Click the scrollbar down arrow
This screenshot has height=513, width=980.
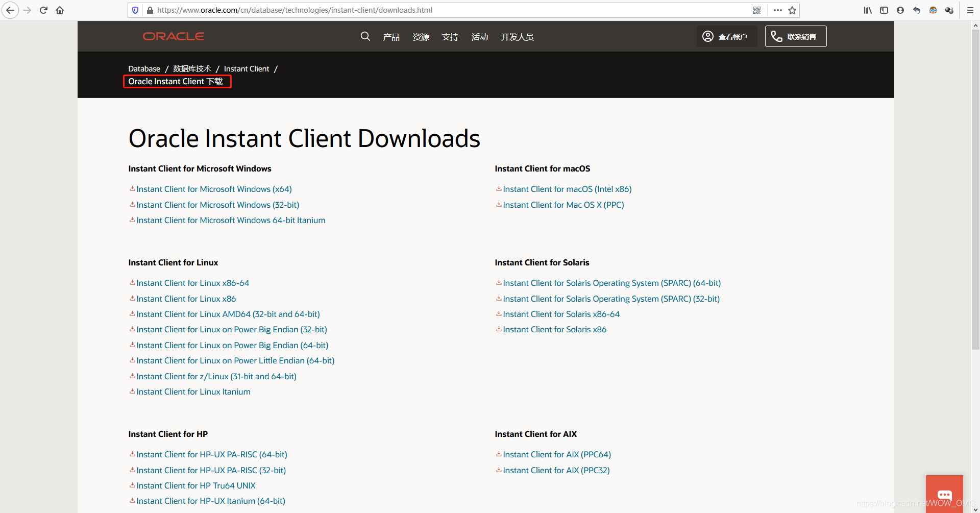click(x=975, y=509)
